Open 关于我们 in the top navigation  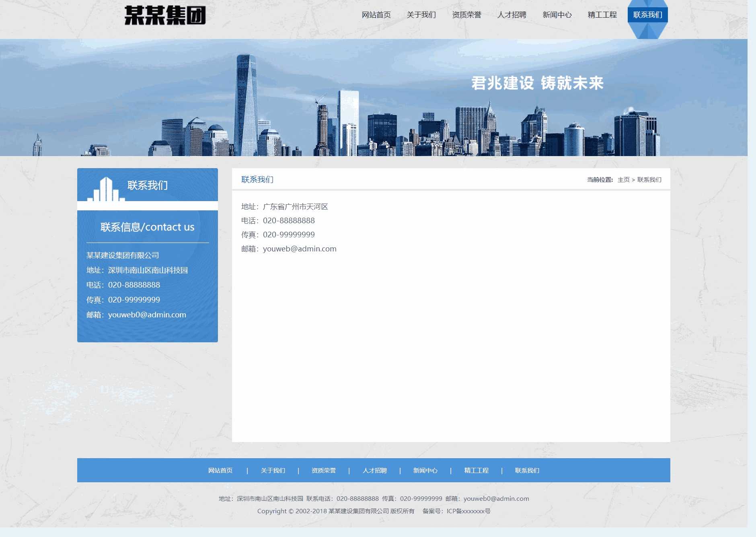[x=421, y=15]
